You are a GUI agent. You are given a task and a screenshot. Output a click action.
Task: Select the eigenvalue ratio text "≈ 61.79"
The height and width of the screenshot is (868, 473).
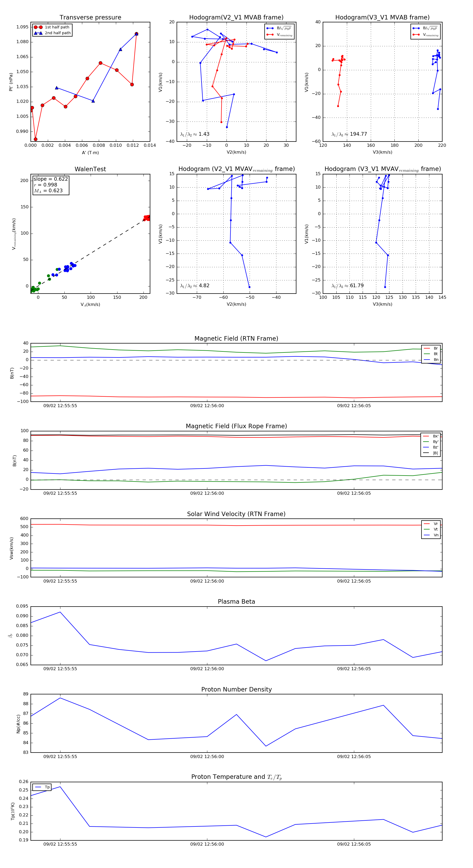[354, 286]
